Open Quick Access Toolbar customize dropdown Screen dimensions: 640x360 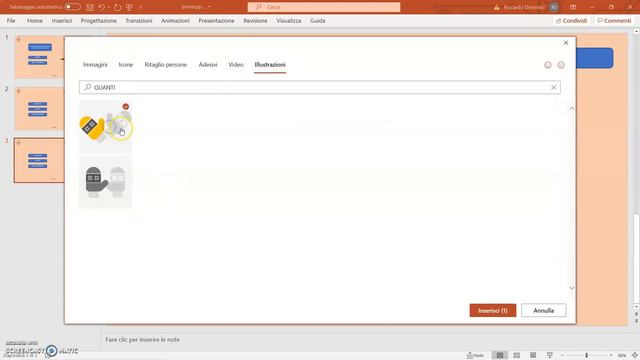141,7
